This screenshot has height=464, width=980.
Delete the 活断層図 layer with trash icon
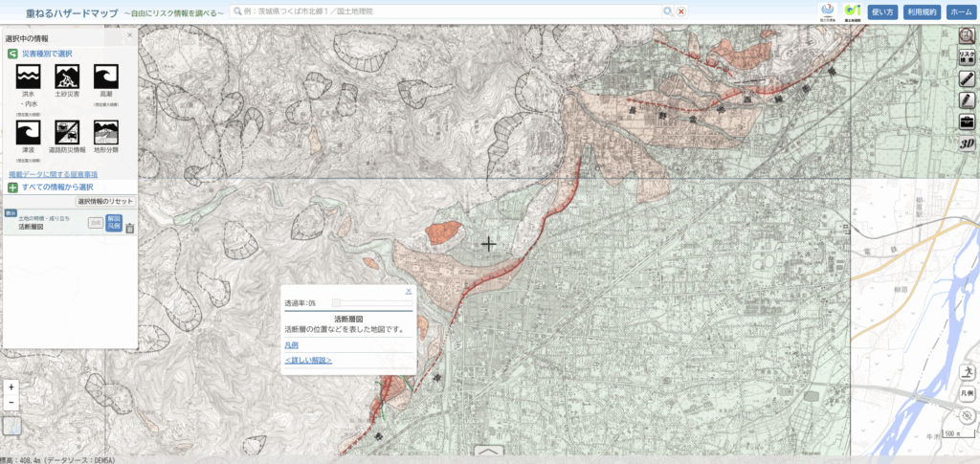click(130, 228)
